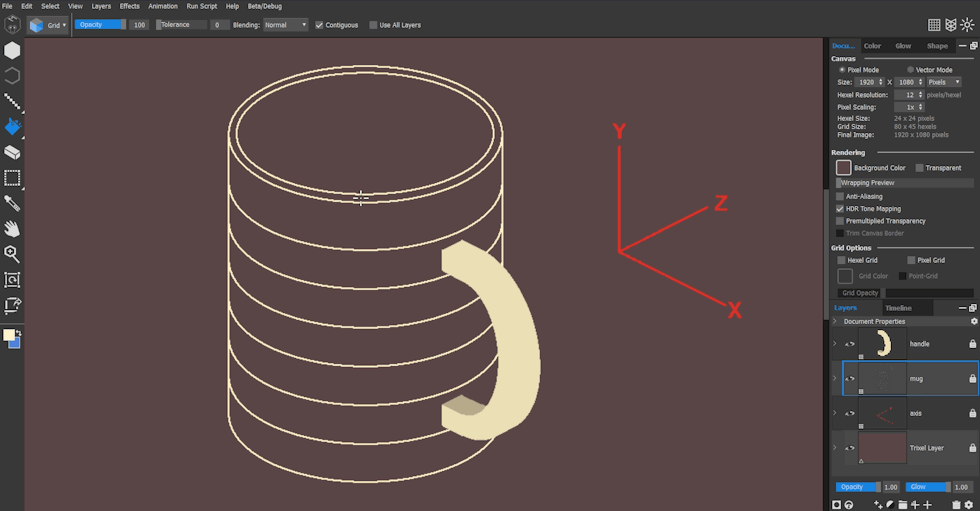Screen dimensions: 980x511
Task: Uncheck the Contiguous checkbox
Action: (319, 25)
